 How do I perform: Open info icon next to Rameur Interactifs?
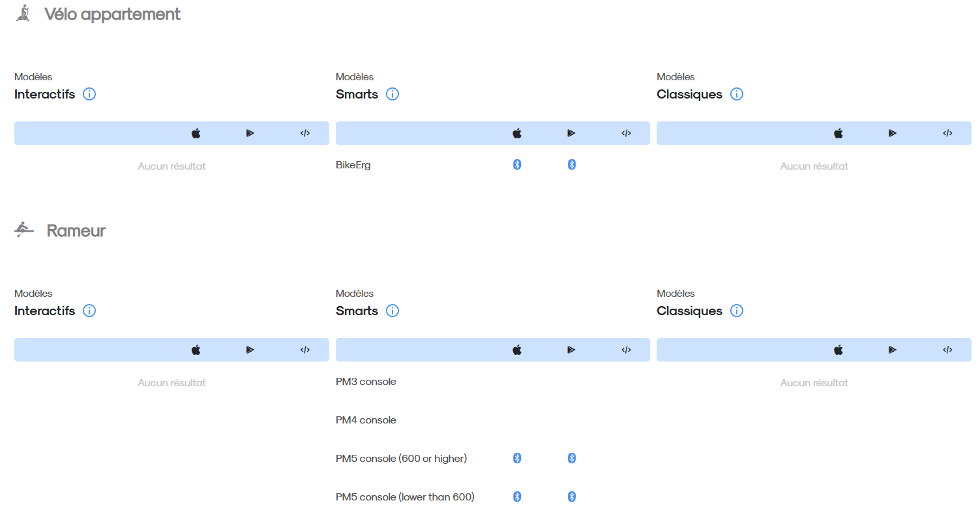(90, 311)
